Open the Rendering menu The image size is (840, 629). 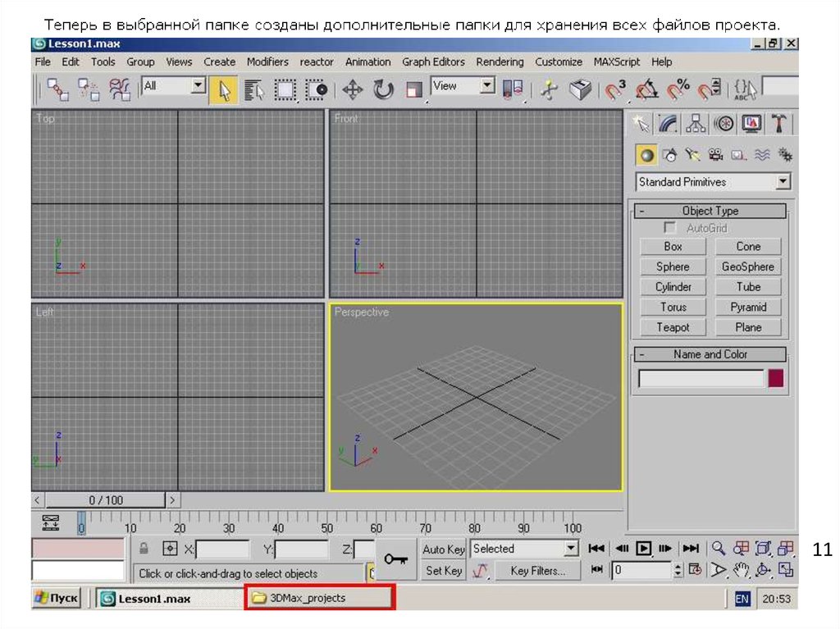pyautogui.click(x=499, y=62)
